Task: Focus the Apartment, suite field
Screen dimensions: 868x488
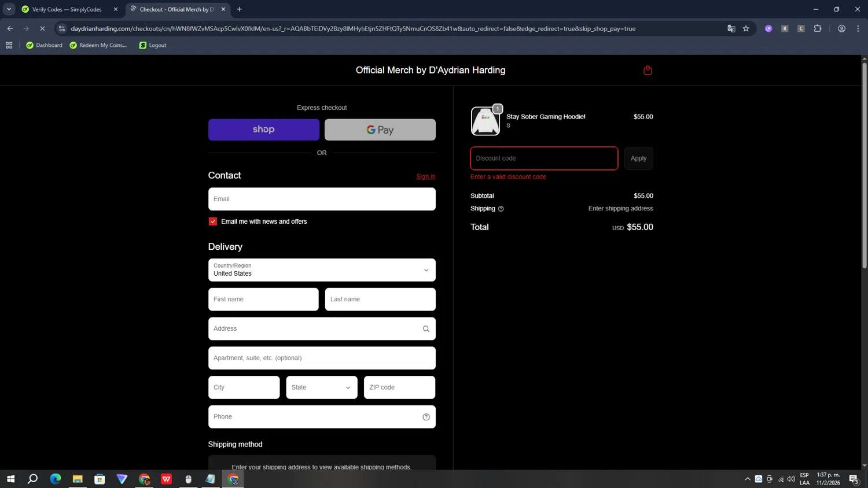Action: point(322,358)
